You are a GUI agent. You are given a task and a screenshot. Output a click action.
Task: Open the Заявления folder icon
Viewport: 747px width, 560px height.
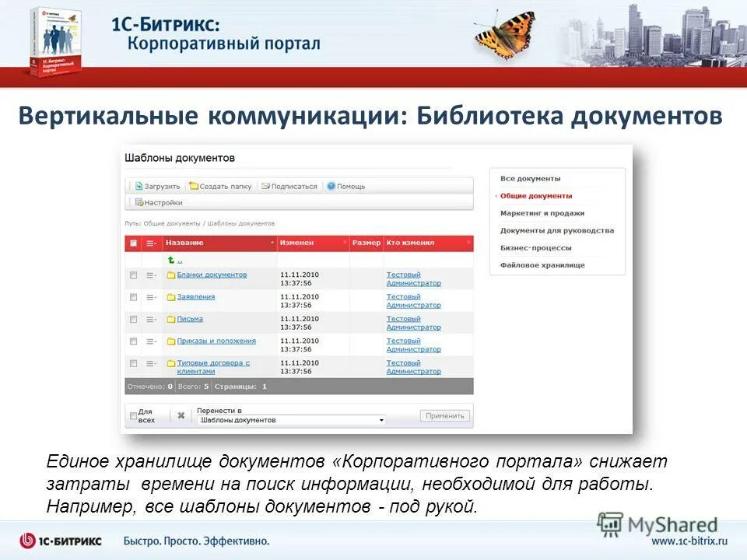(x=170, y=296)
